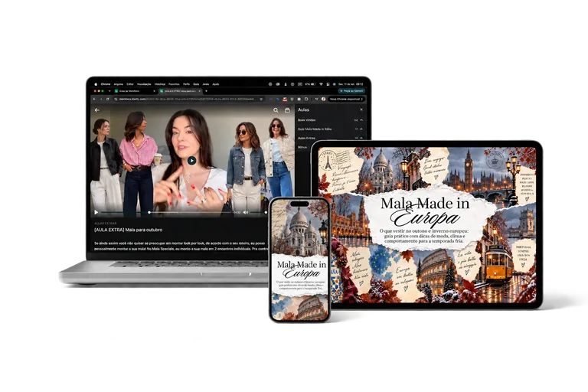Open the Visualização menu
Viewport: 588px width, 392px height.
(x=144, y=84)
